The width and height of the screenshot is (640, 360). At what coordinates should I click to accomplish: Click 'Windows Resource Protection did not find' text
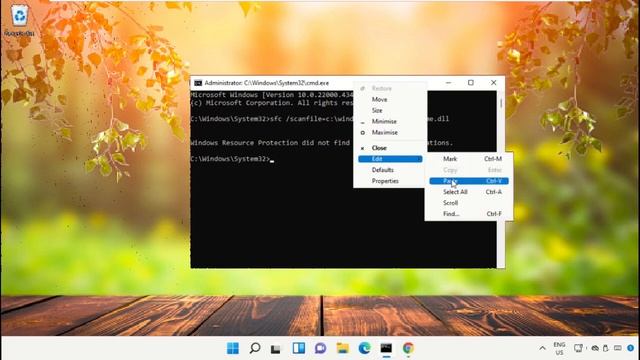point(270,143)
